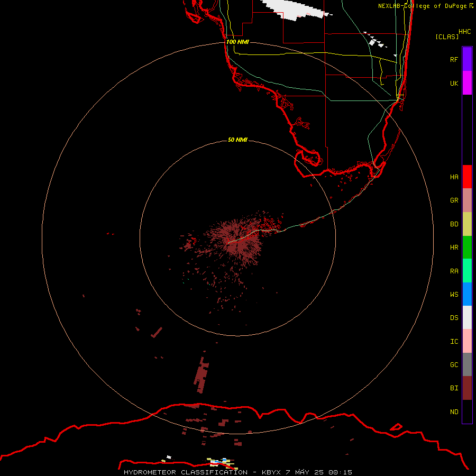Screen dimensions: 476x476
Task: Click the DS legend label
Action: tap(454, 318)
